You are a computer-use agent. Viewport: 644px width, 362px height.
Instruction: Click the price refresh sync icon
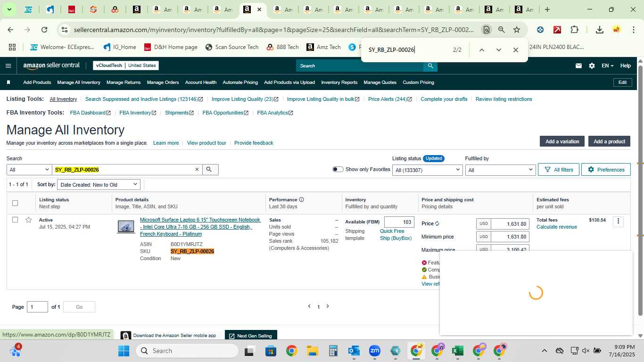tap(437, 224)
